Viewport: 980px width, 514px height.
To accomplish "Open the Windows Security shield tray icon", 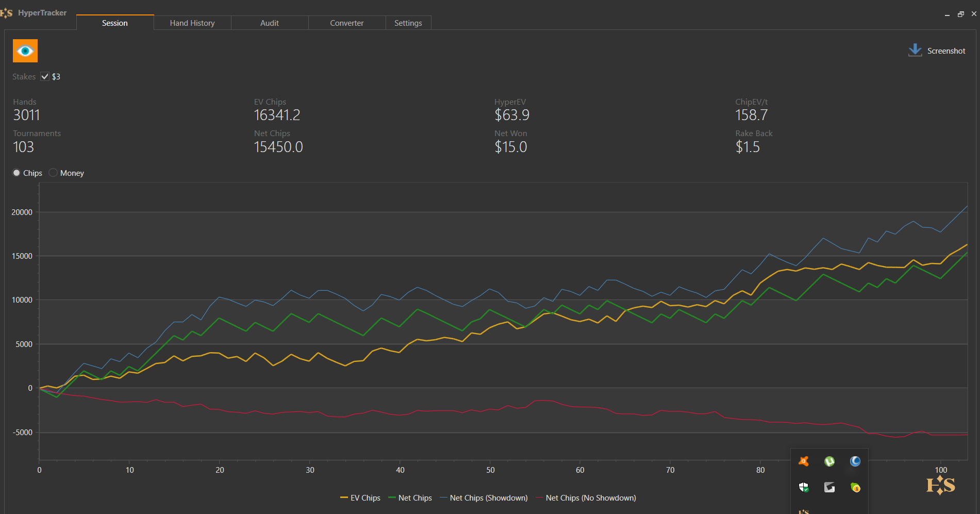I will pos(804,487).
